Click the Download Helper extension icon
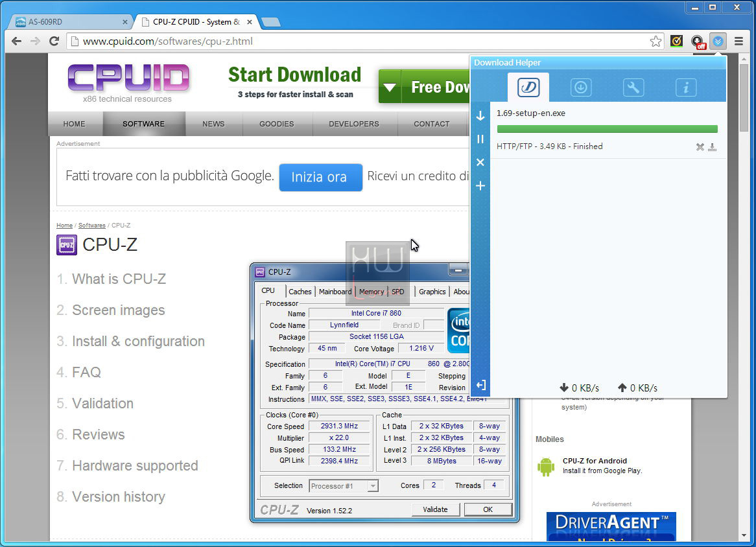 [x=718, y=41]
